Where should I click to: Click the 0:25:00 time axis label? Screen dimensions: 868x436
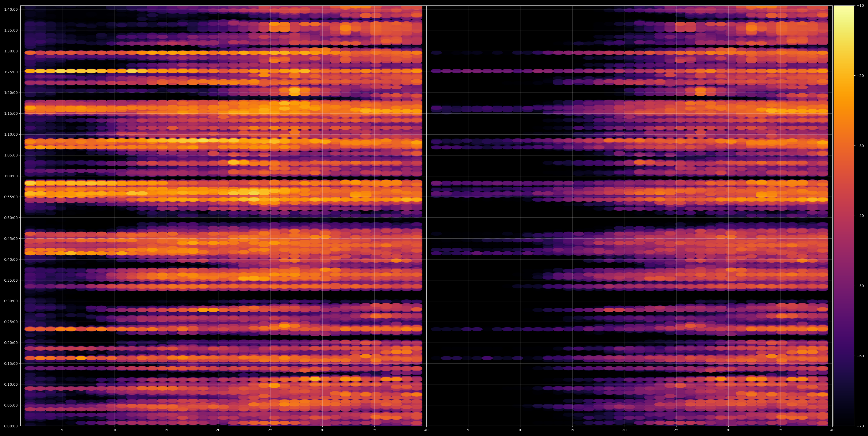pos(11,322)
